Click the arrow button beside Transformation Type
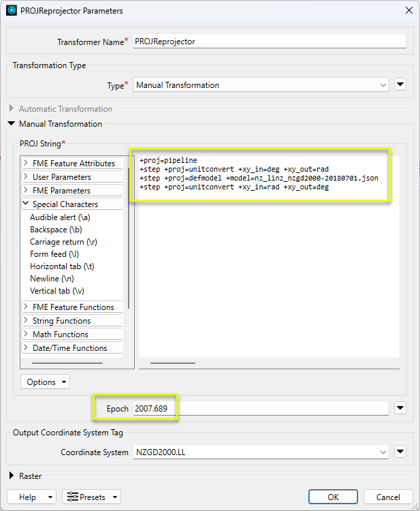Screen dimensions: 420x511 pos(400,85)
